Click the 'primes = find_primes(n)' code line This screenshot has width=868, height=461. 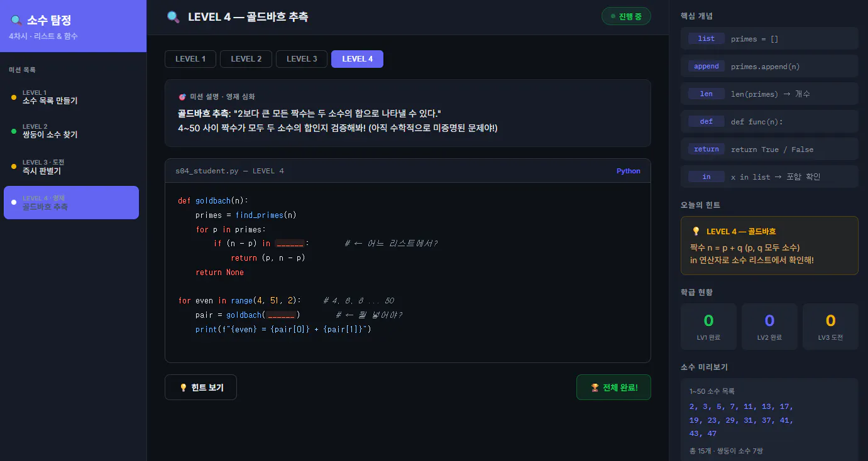coord(246,215)
